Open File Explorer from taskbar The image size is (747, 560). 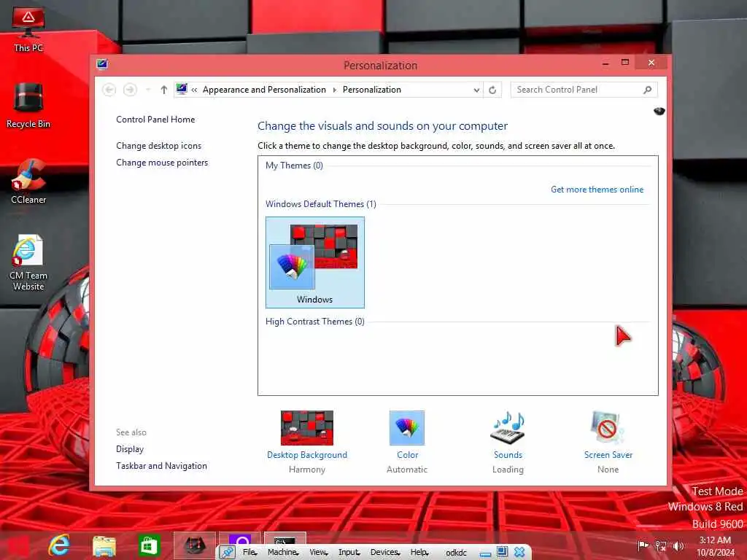[104, 545]
